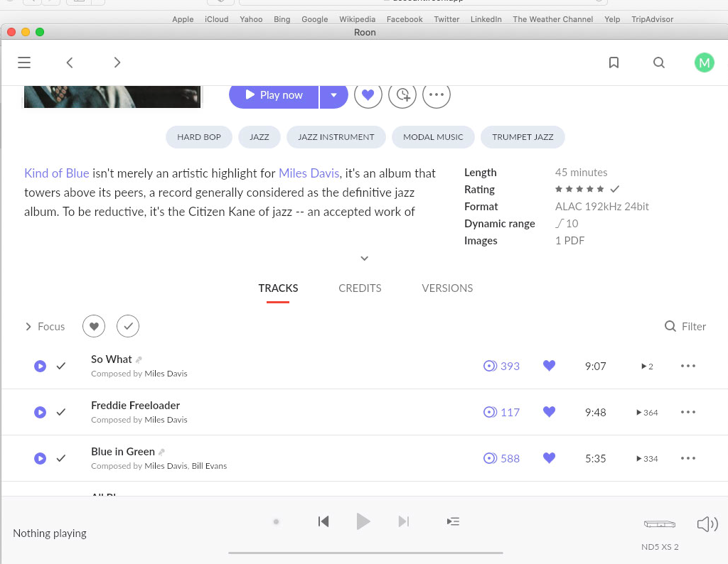Viewport: 728px width, 564px height.
Task: Click the five-star album rating
Action: tap(580, 189)
